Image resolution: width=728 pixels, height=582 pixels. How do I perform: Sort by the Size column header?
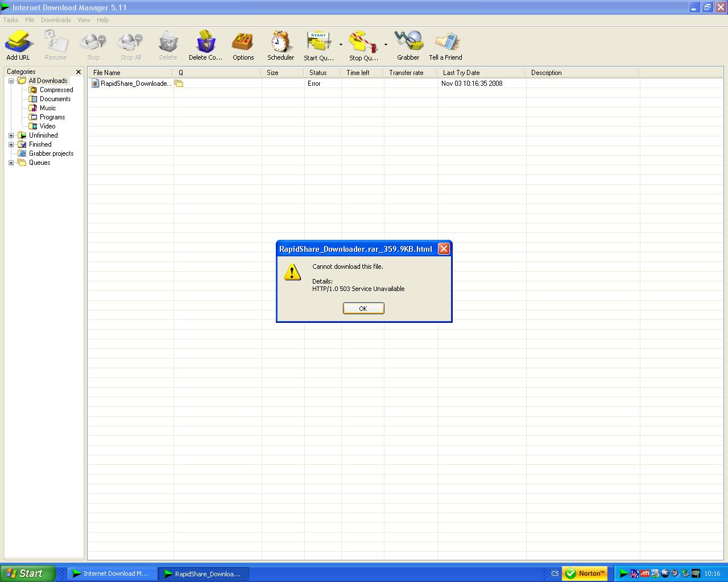pyautogui.click(x=283, y=73)
